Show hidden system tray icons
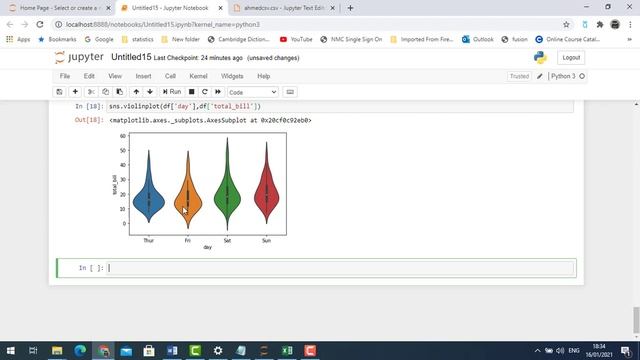The image size is (640, 360). click(x=537, y=351)
